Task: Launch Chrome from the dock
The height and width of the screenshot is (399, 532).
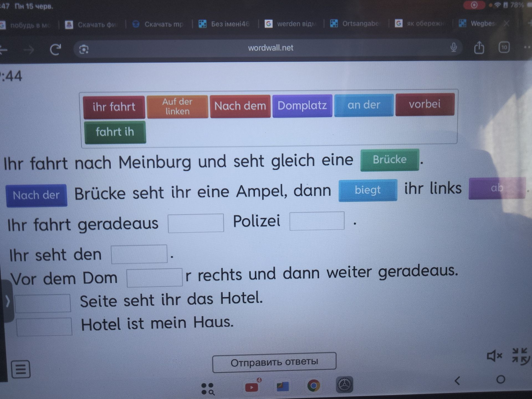Action: click(314, 385)
